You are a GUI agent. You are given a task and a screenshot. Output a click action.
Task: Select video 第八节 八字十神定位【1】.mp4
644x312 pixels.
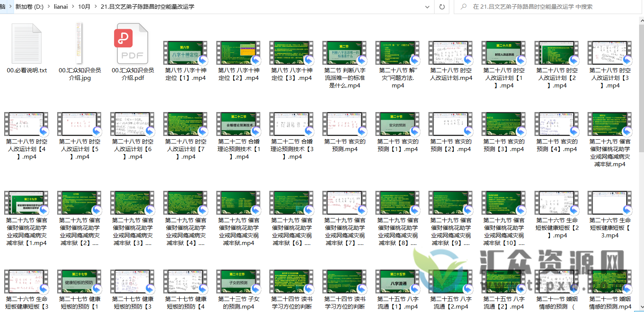click(x=185, y=53)
